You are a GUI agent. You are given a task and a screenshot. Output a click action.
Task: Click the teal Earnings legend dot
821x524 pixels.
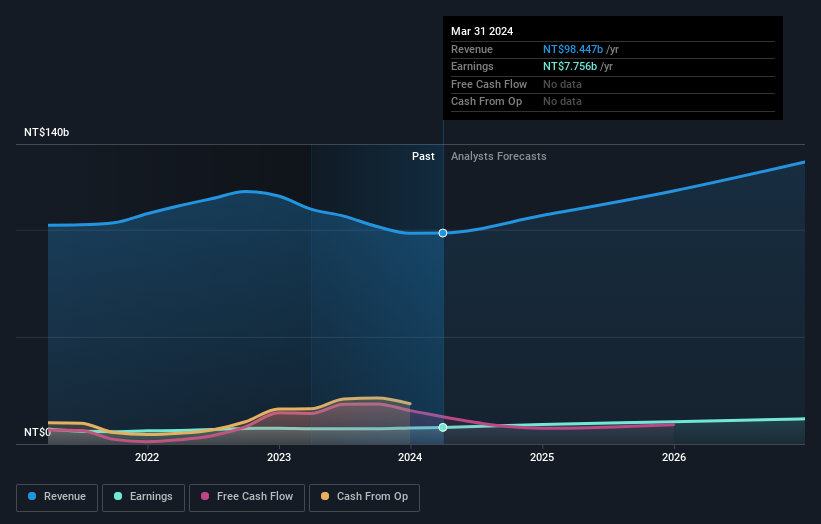pyautogui.click(x=118, y=496)
